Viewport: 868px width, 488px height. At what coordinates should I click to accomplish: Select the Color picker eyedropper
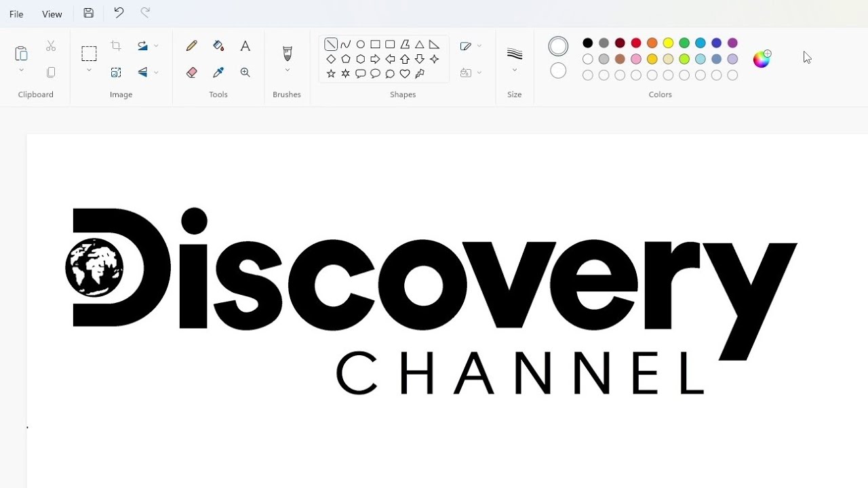click(218, 73)
